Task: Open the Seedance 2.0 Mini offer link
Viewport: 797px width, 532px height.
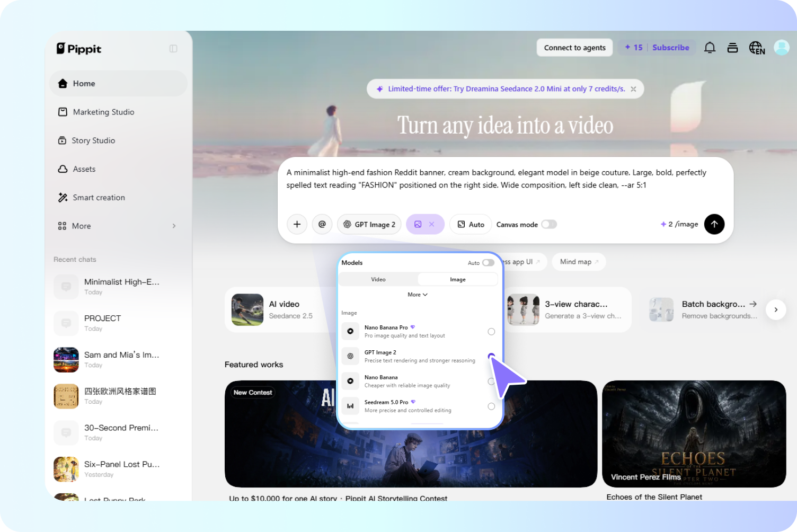Action: click(507, 89)
